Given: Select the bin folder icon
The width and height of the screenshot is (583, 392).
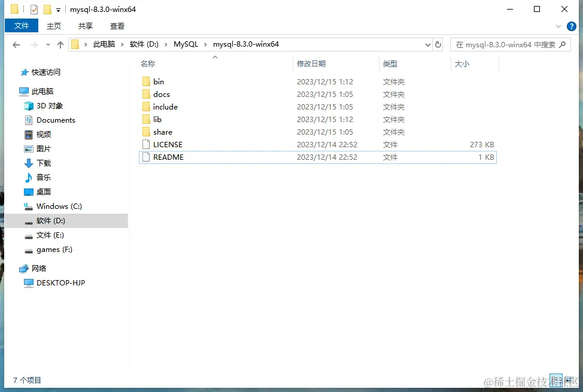Looking at the screenshot, I should [x=146, y=81].
